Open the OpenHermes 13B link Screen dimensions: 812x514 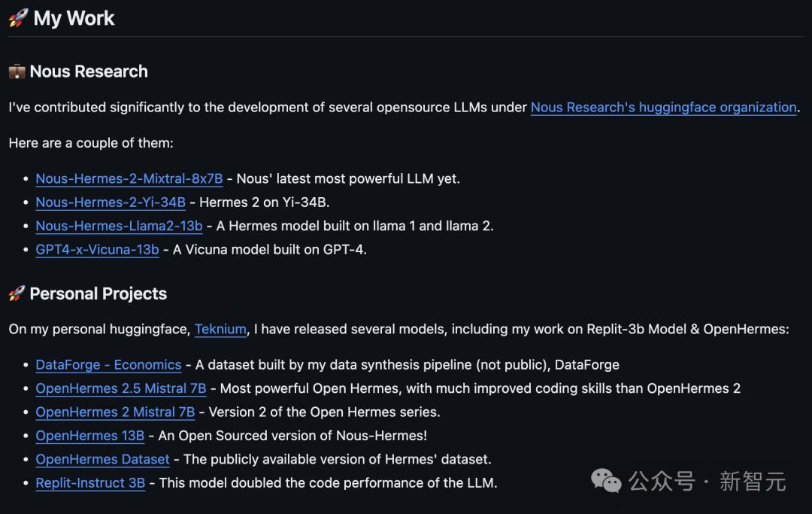[89, 435]
